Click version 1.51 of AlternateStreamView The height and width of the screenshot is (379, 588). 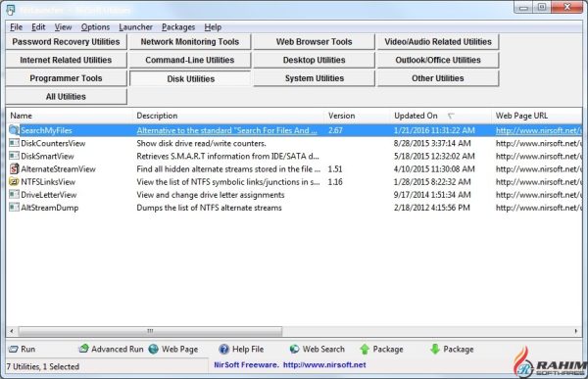tap(335, 169)
